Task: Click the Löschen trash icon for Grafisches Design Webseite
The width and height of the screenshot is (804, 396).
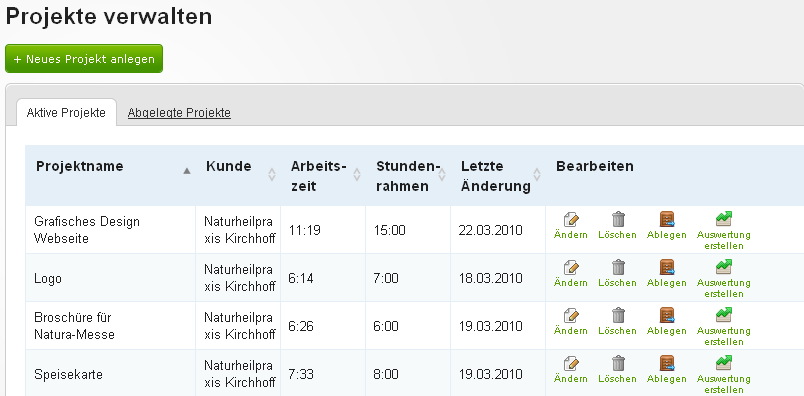Action: pos(618,220)
